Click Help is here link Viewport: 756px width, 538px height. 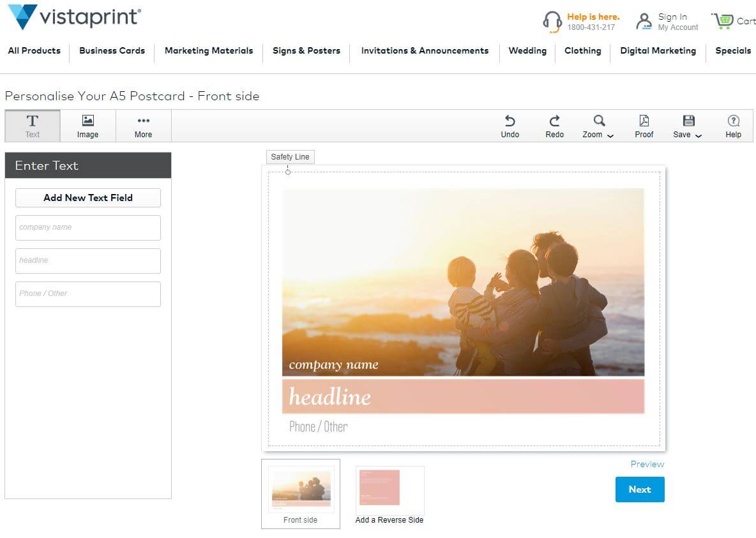[593, 17]
